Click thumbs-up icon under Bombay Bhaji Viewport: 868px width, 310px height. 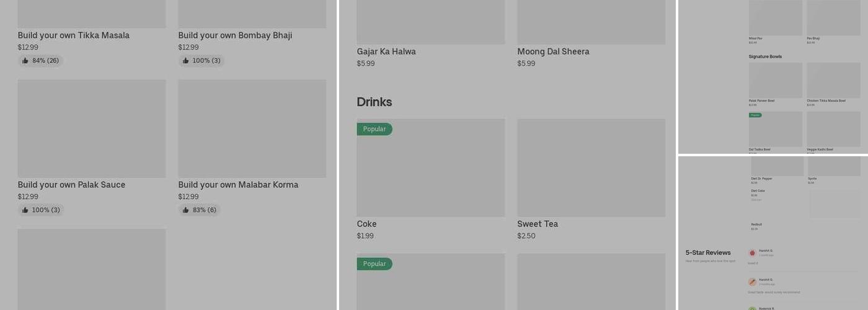click(186, 61)
